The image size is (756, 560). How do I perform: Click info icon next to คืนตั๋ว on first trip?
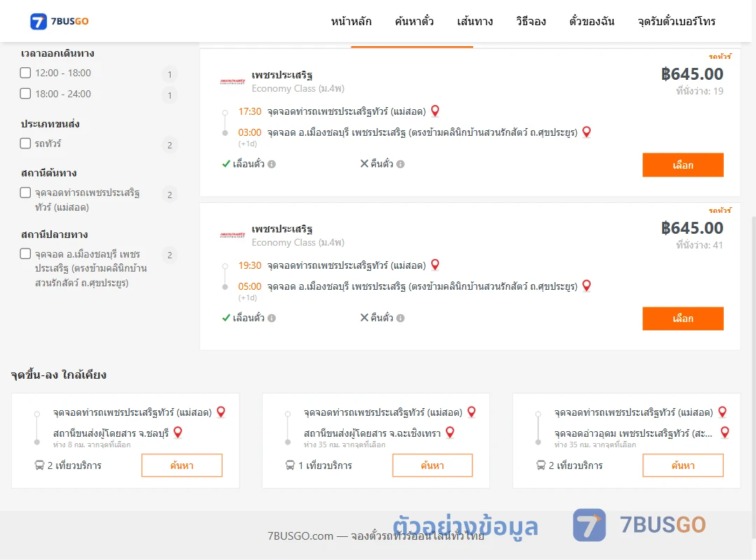coord(400,164)
